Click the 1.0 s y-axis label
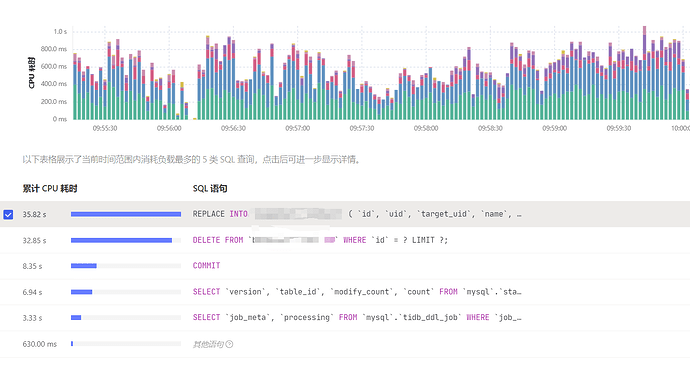 [x=60, y=32]
